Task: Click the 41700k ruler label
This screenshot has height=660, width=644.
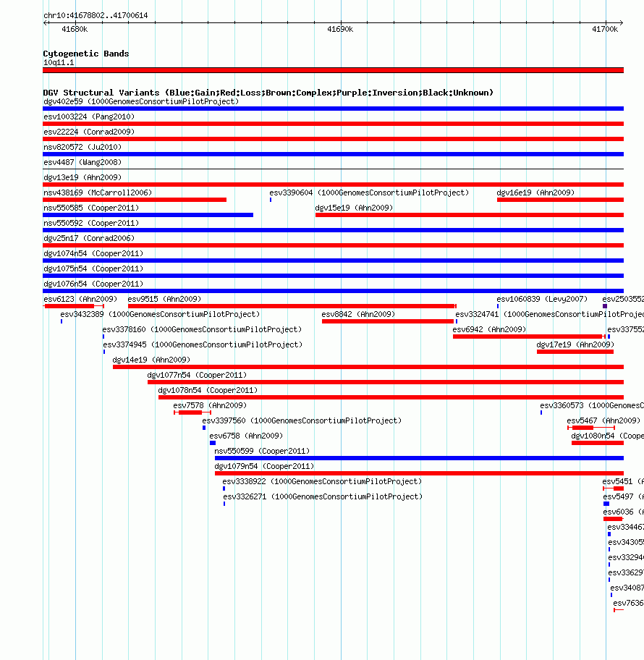Action: 605,29
